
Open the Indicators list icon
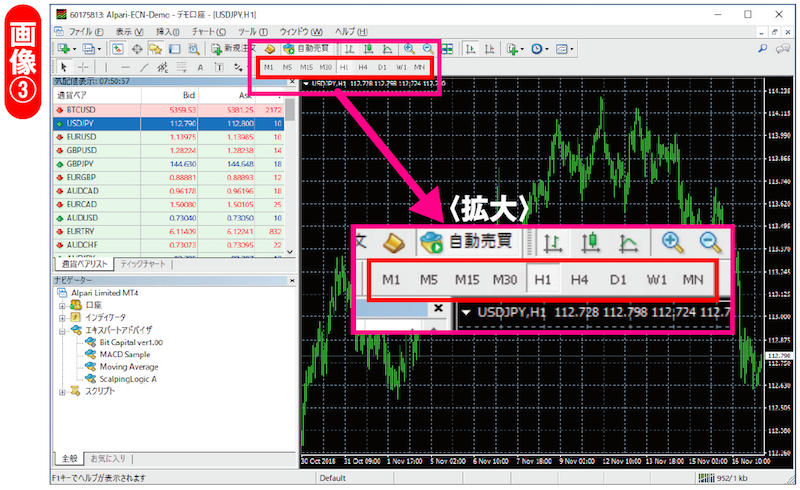click(x=512, y=49)
